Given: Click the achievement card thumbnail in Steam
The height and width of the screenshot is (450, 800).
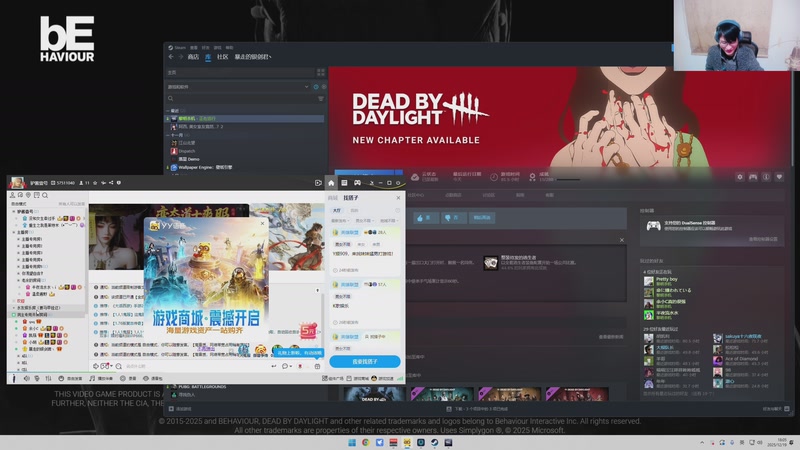Looking at the screenshot, I should 491,263.
